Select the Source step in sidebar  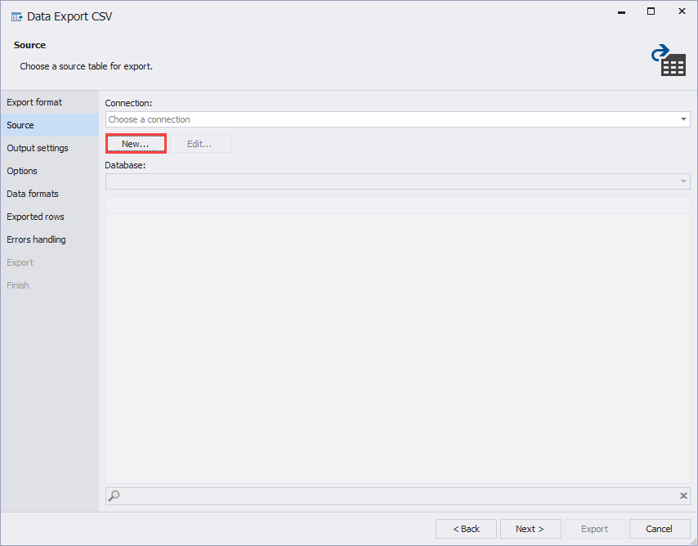point(20,125)
